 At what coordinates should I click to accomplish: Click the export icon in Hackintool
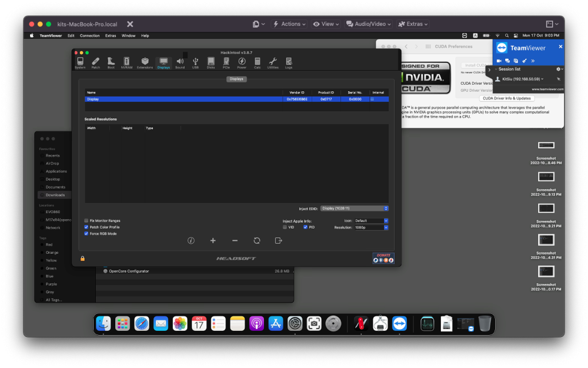click(278, 241)
